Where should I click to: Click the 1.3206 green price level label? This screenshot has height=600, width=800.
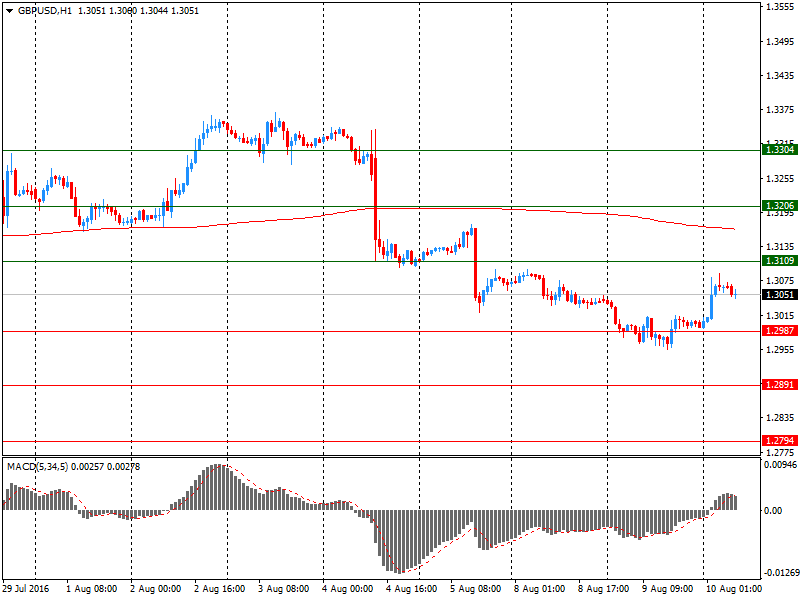pos(780,206)
